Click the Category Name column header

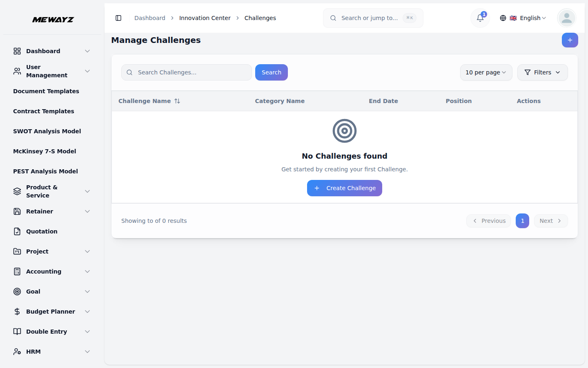tap(280, 101)
